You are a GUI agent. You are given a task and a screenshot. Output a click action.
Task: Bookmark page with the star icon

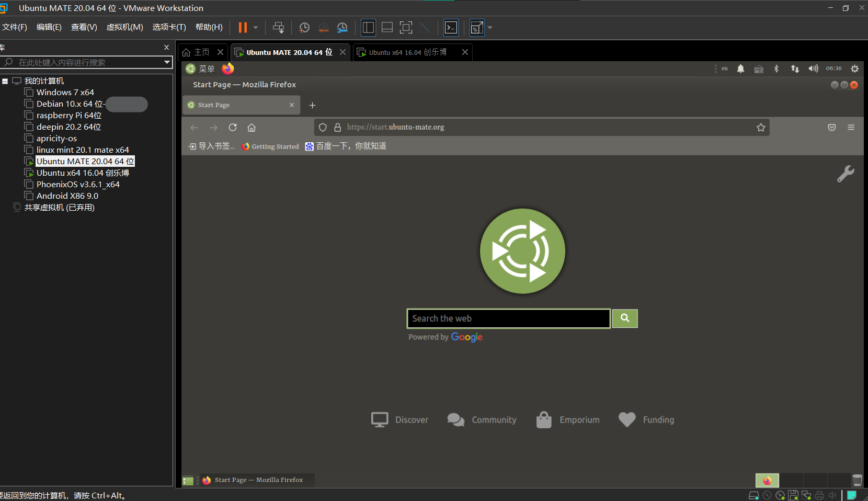click(x=761, y=128)
